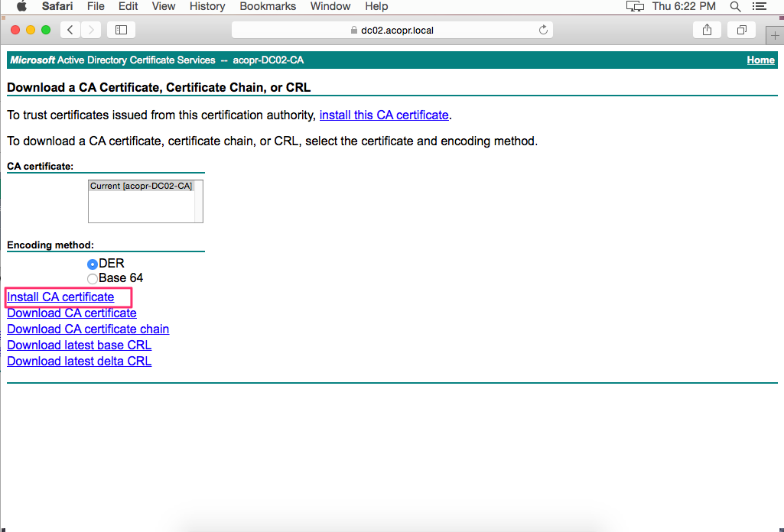This screenshot has height=532, width=784.
Task: Open the Share button in Safari's toolbar
Action: (707, 30)
